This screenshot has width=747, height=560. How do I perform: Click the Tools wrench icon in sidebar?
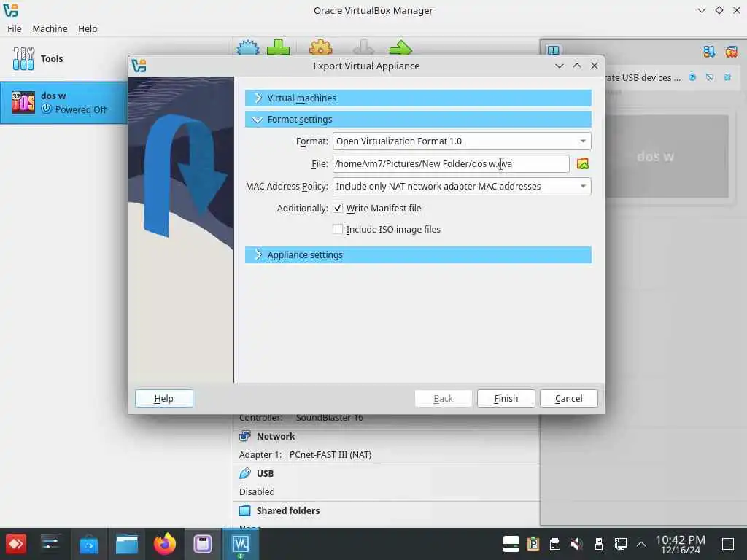(23, 58)
